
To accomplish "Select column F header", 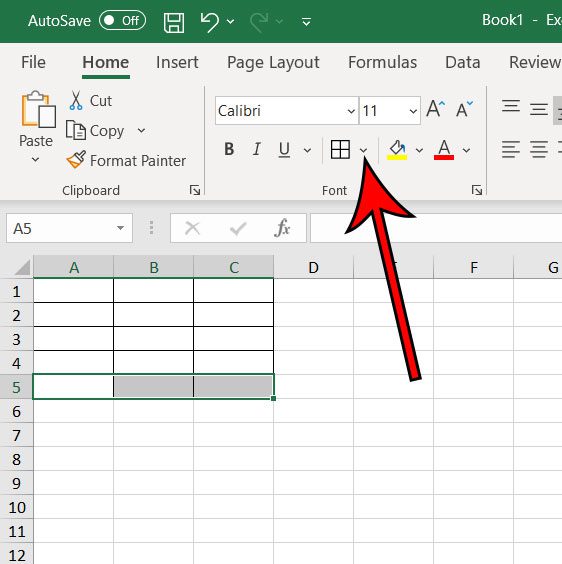I will tap(473, 267).
